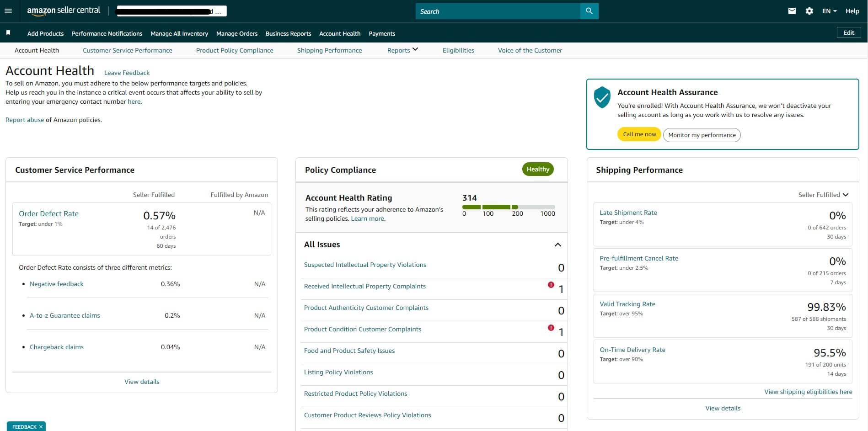The width and height of the screenshot is (868, 431).
Task: Click the Amazon Seller Central logo
Action: point(64,11)
